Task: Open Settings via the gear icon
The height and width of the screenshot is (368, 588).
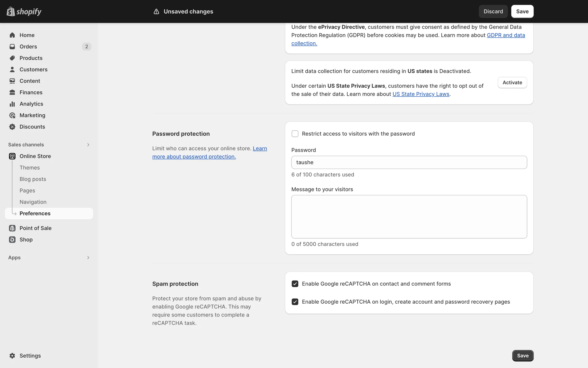Action: (12, 356)
